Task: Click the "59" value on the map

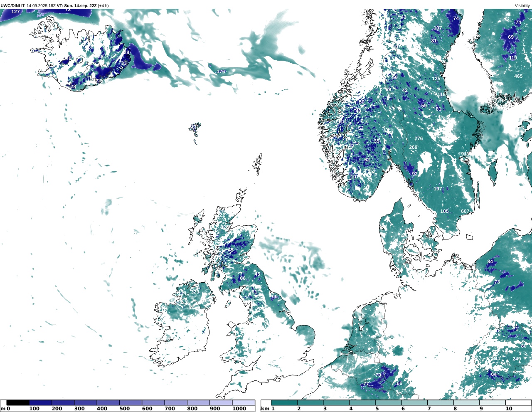Action: (424, 106)
